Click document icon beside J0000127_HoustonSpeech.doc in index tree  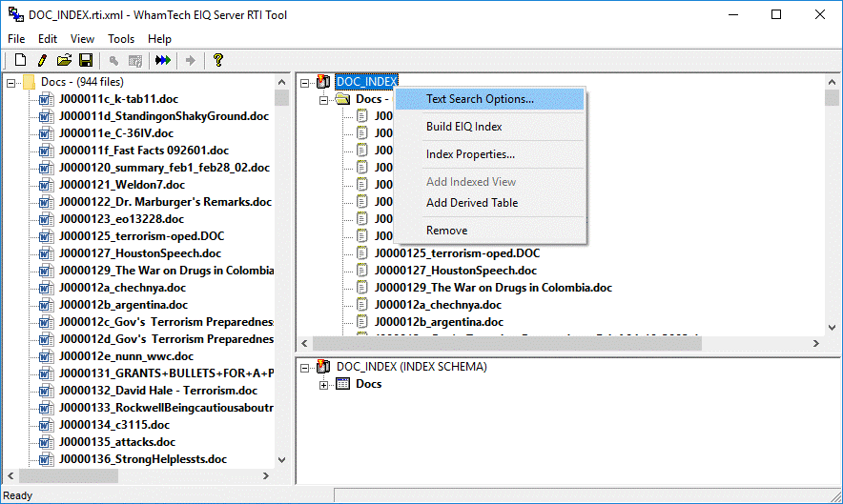click(x=362, y=271)
